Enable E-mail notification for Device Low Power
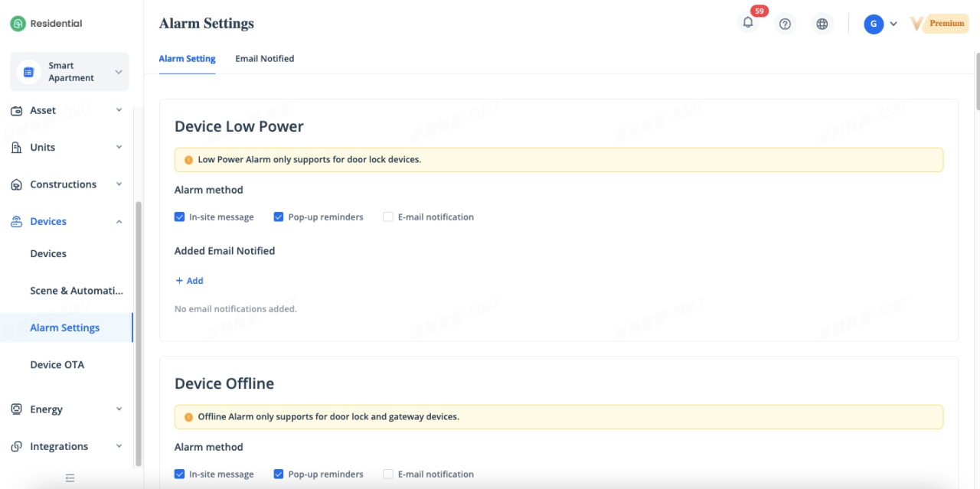This screenshot has height=489, width=980. tap(388, 217)
